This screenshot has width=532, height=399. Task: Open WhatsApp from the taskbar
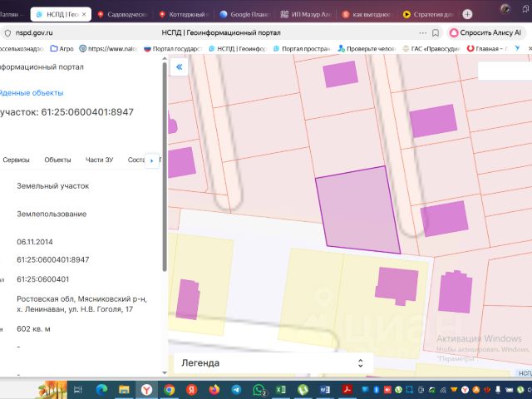tap(259, 390)
